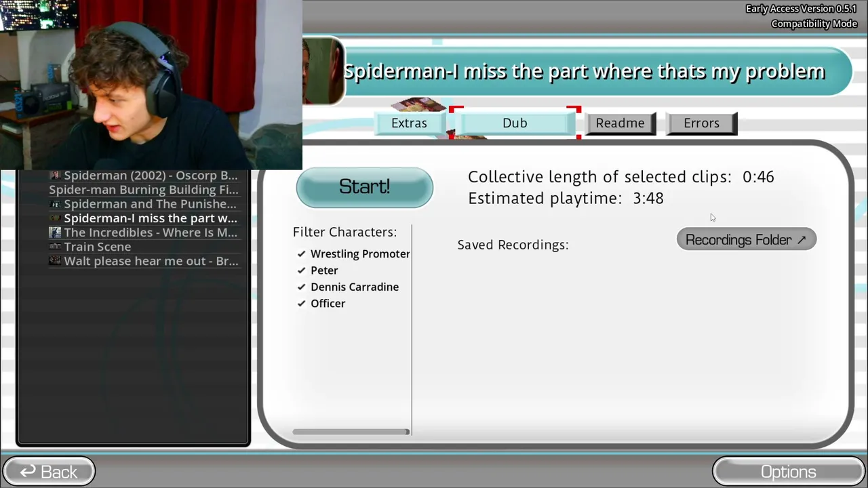
Task: Click the Train Scene thumbnail icon
Action: 56,247
